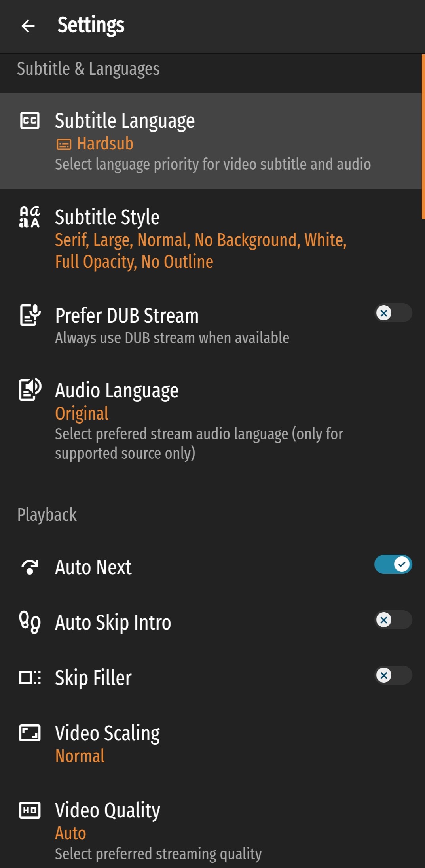425x868 pixels.
Task: Turn off the Auto Next switch
Action: 393,564
